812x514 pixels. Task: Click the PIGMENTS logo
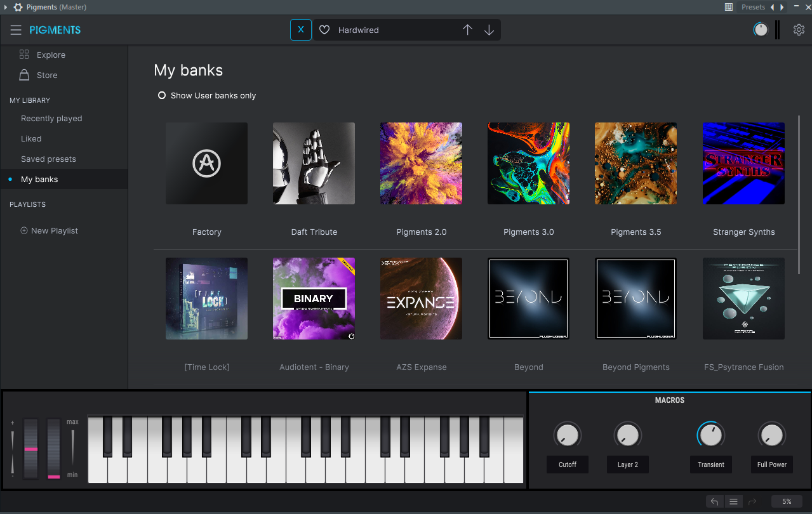click(x=55, y=30)
